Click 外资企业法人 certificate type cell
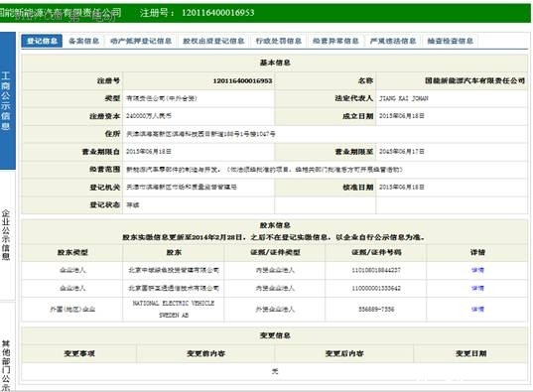The image size is (533, 392). click(x=275, y=309)
